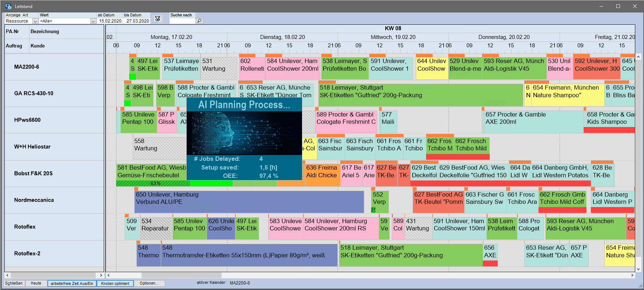Select resource row Rotoflex-2
Viewport: 644px width, 290px height.
[x=54, y=254]
